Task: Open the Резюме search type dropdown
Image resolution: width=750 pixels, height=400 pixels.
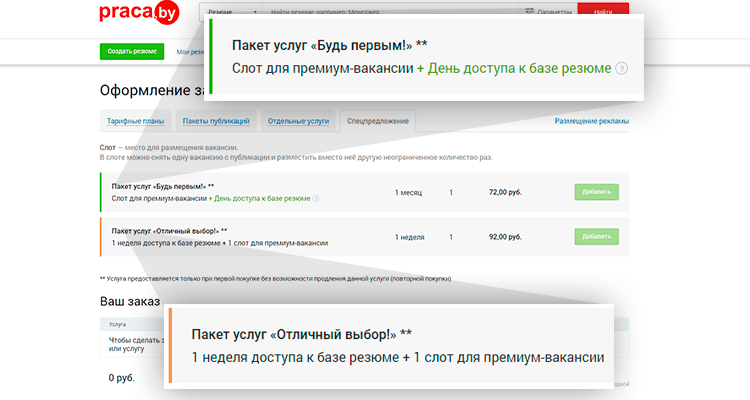Action: point(231,12)
